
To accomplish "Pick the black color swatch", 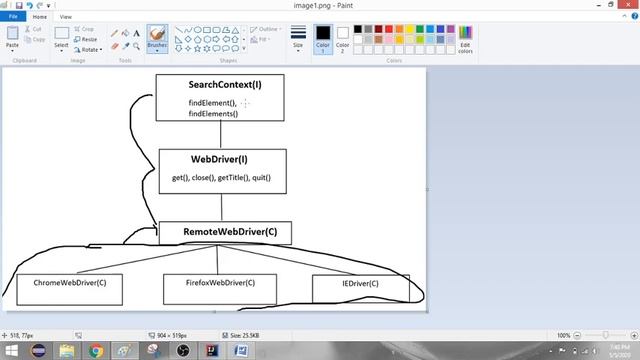I will coord(358,29).
